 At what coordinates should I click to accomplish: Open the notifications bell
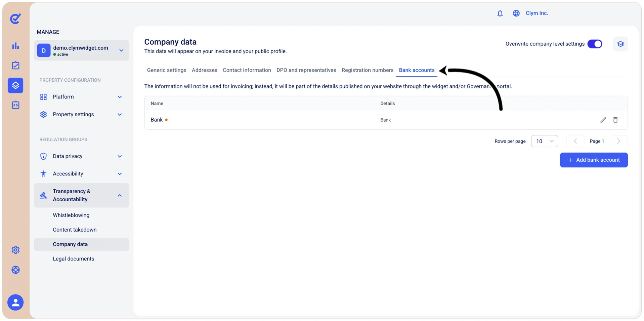pos(500,13)
